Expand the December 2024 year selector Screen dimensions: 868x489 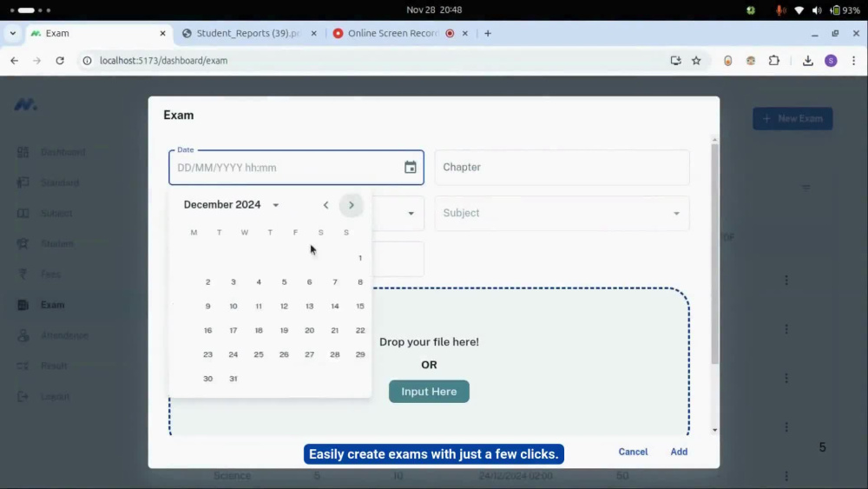tap(276, 205)
